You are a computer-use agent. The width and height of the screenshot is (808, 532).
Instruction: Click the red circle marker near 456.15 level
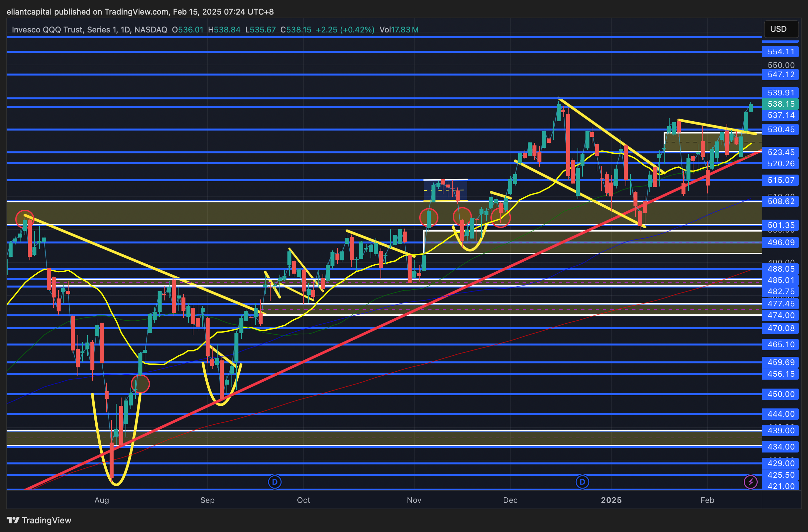click(140, 384)
